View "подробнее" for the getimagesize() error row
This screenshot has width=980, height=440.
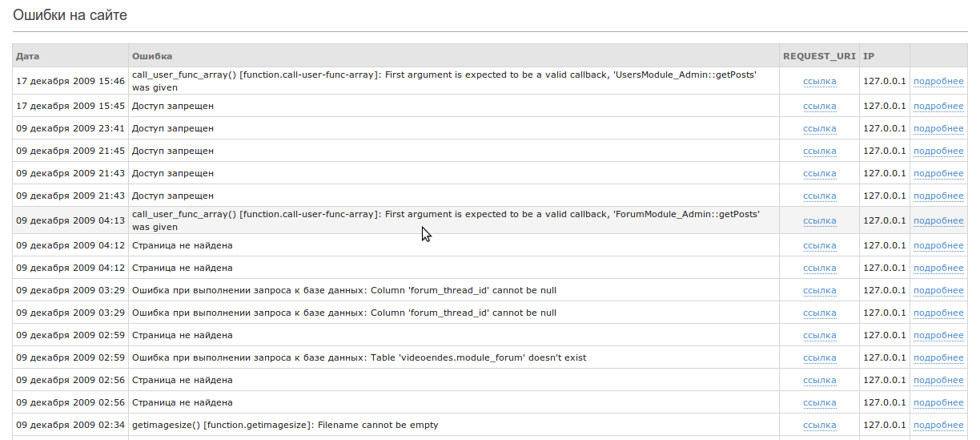[x=938, y=425]
